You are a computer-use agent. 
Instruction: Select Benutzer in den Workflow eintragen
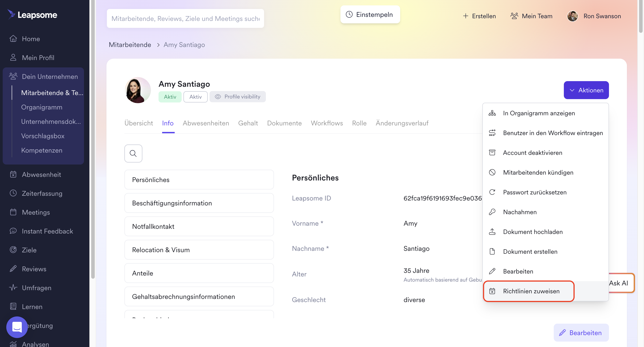tap(545, 133)
